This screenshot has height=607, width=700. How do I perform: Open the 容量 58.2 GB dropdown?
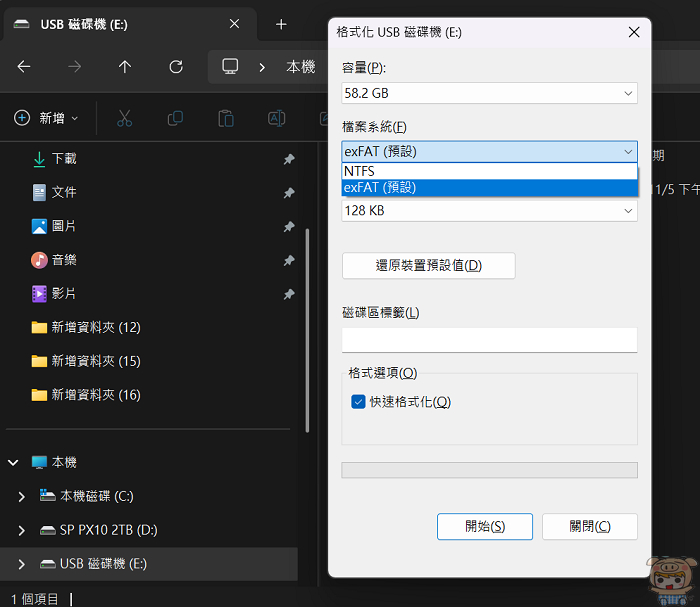click(489, 93)
